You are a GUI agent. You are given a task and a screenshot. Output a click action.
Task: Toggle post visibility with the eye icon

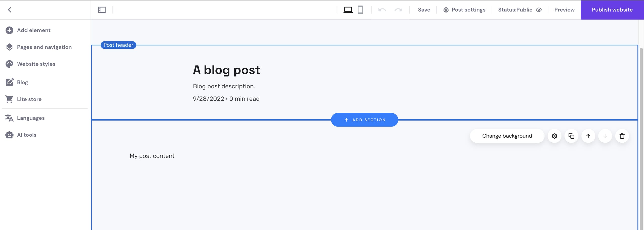[x=539, y=10]
